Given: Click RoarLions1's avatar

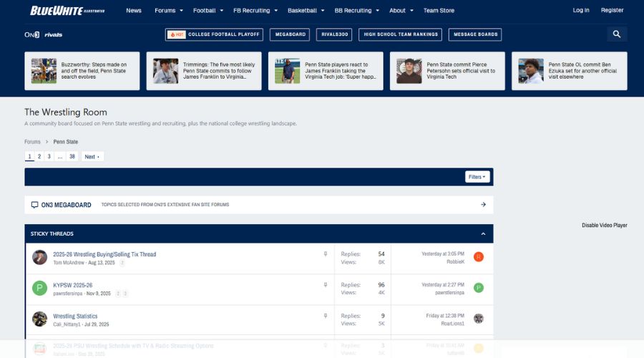Looking at the screenshot, I should click(x=479, y=319).
